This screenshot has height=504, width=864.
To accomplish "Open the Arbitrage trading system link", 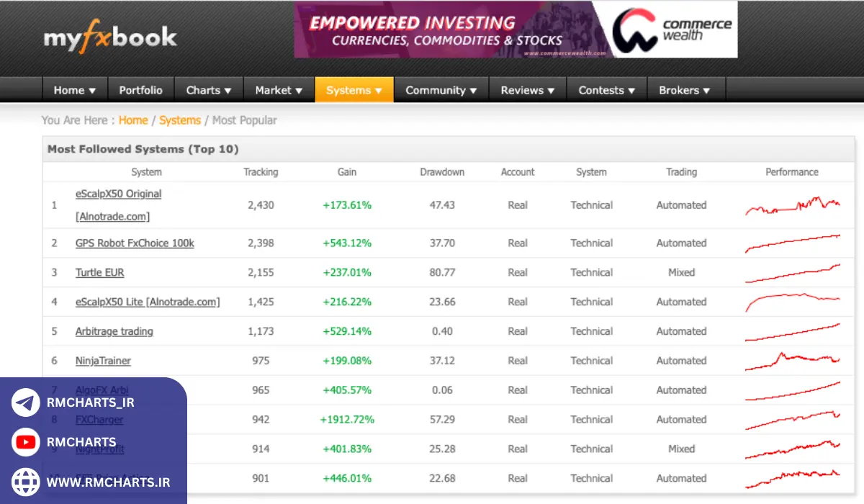I will point(114,331).
